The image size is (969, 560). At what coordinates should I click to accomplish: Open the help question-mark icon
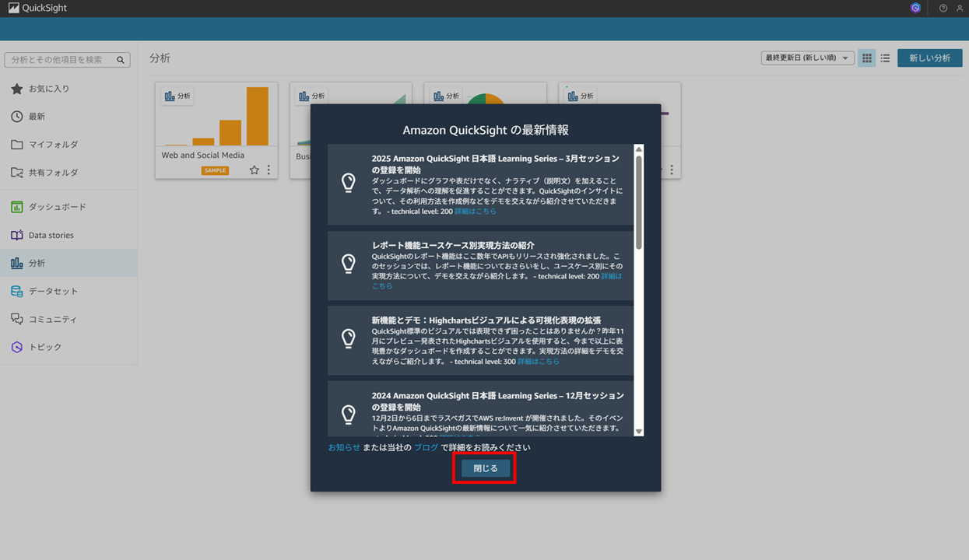(943, 8)
